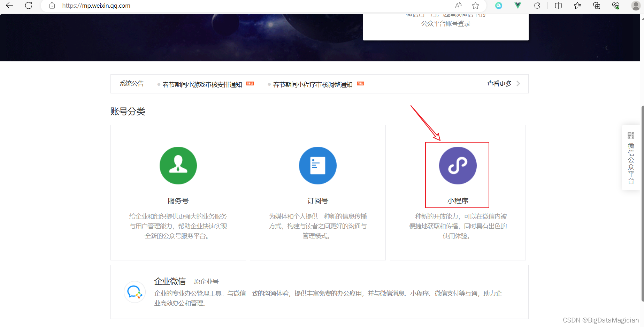Click the 企业微信 chat bubble logo

pos(135,292)
